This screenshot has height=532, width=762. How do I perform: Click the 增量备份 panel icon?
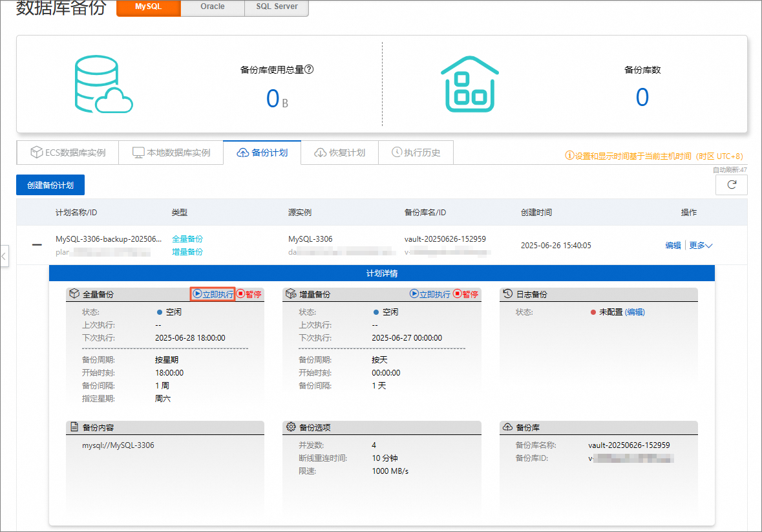point(291,293)
